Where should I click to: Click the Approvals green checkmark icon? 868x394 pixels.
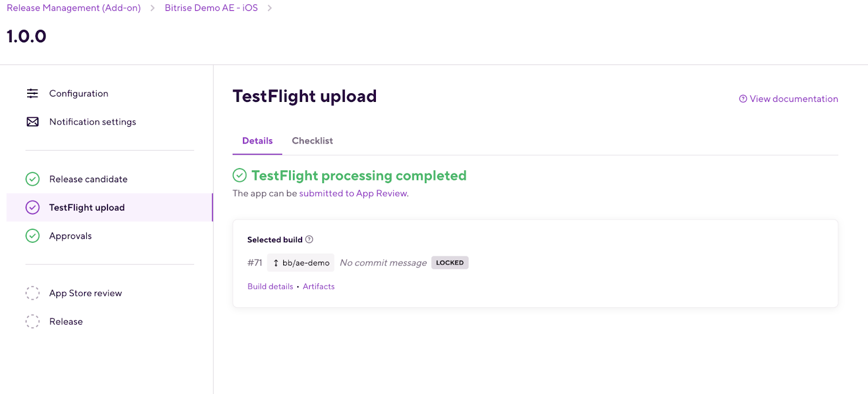[x=33, y=236]
